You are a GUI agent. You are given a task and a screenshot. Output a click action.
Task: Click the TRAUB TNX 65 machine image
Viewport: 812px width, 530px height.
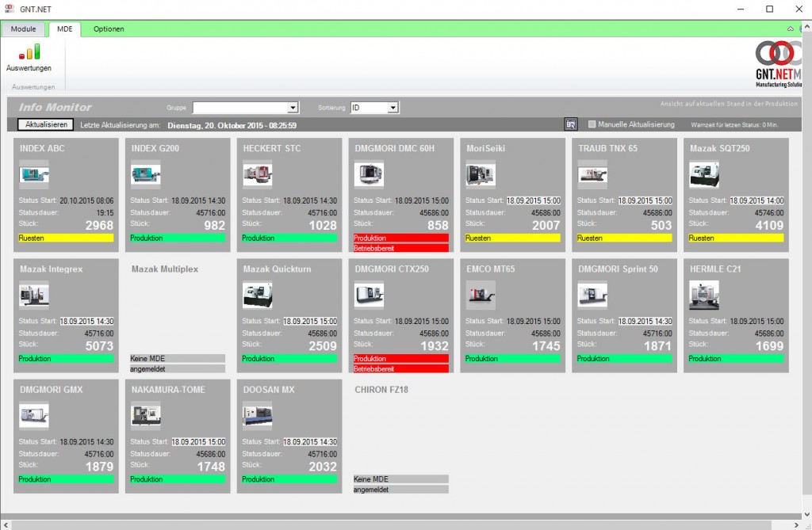coord(592,174)
